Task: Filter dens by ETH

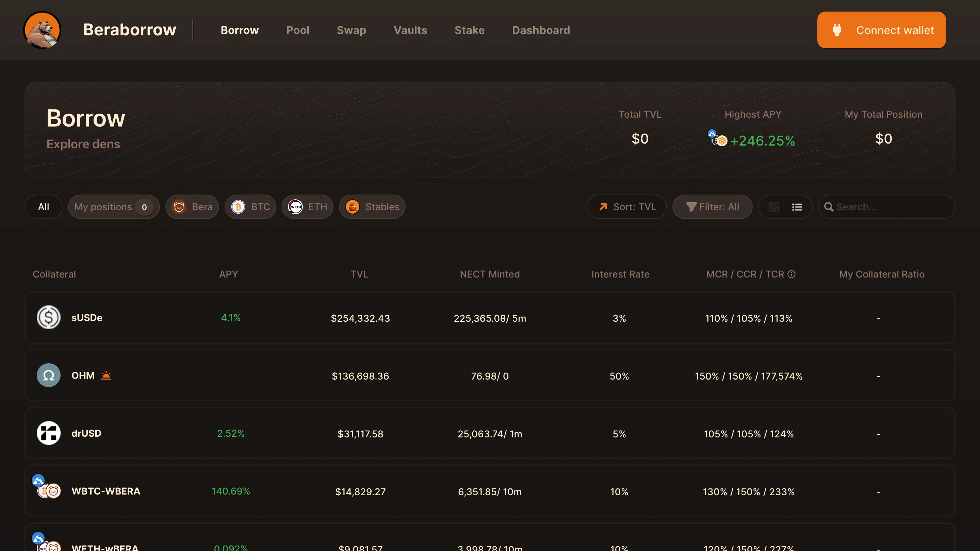Action: click(307, 207)
